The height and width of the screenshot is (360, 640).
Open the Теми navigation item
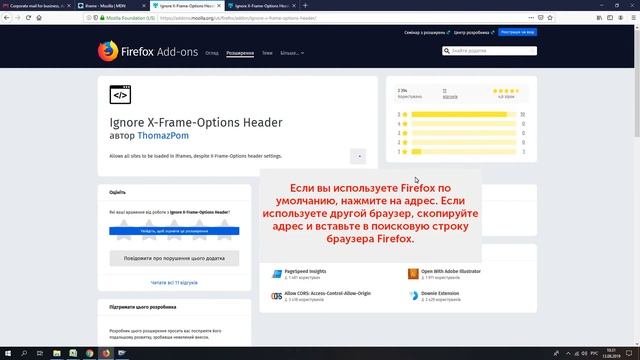pos(267,53)
